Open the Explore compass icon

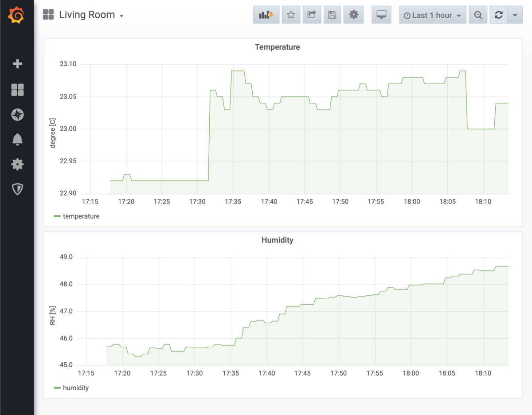pyautogui.click(x=17, y=115)
